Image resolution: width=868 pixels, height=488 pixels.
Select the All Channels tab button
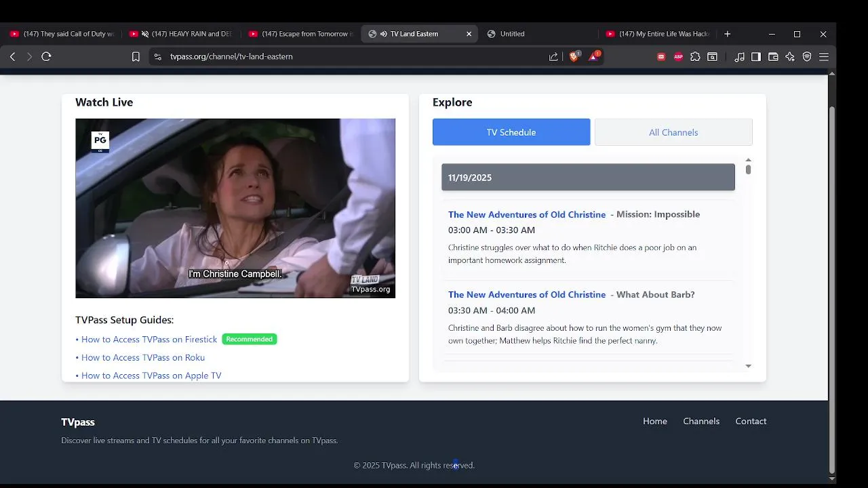[x=673, y=132]
